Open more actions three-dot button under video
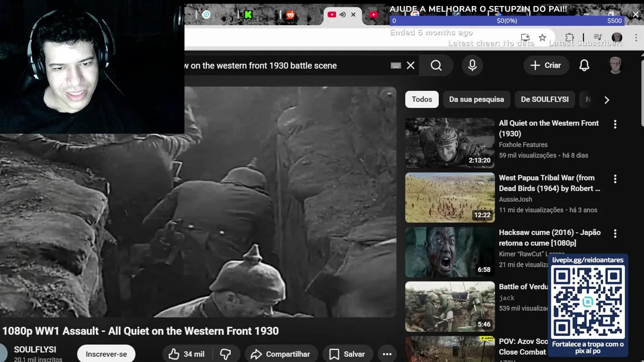 pos(387,354)
